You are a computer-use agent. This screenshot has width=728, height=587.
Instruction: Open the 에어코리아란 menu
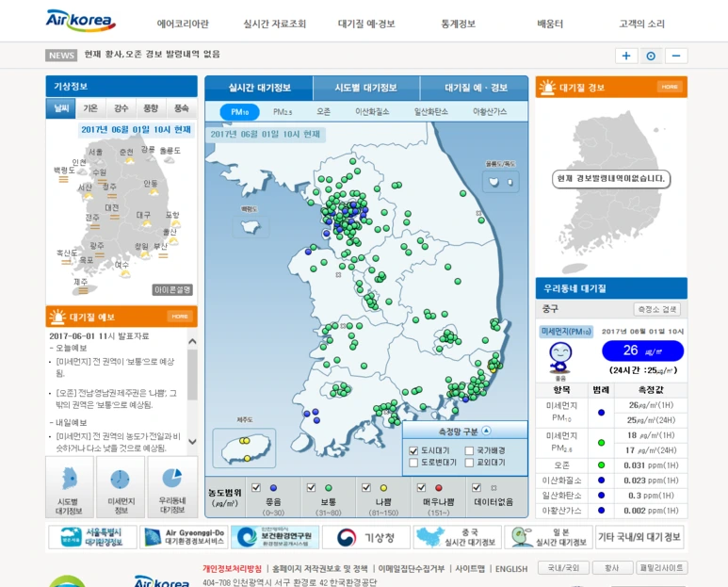(183, 24)
